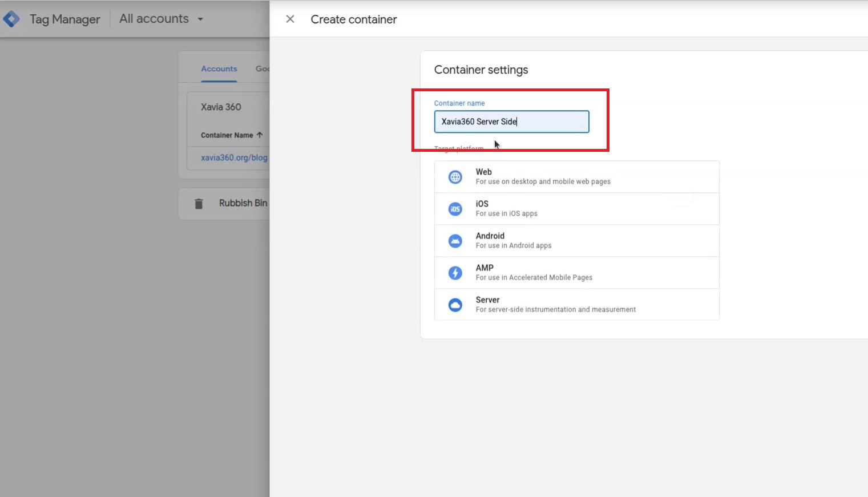868x497 pixels.
Task: Click the iOS platform icon
Action: (455, 209)
